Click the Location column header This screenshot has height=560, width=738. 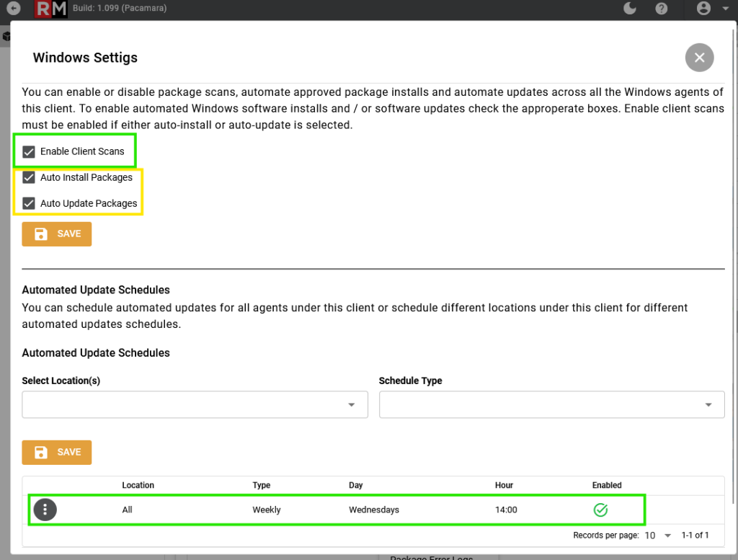pyautogui.click(x=138, y=485)
